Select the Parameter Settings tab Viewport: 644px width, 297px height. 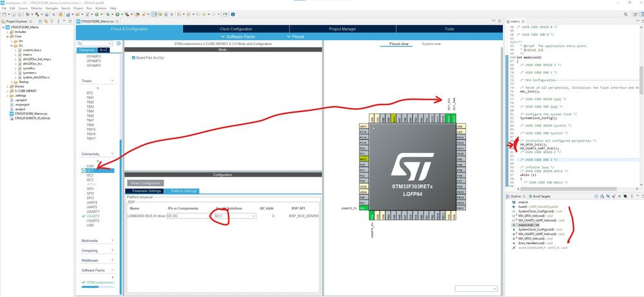pos(144,191)
